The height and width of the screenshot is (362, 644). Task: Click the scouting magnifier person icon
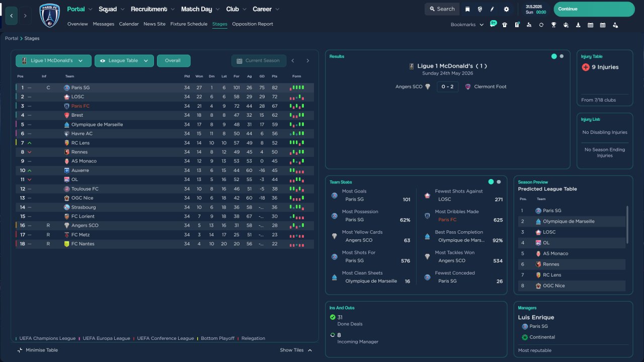click(529, 25)
